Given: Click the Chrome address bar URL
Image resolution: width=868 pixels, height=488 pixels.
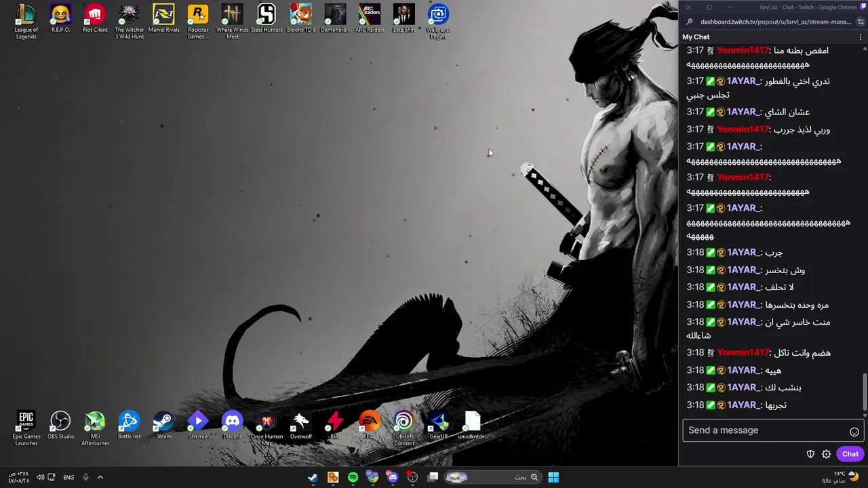Looking at the screenshot, I should (775, 22).
